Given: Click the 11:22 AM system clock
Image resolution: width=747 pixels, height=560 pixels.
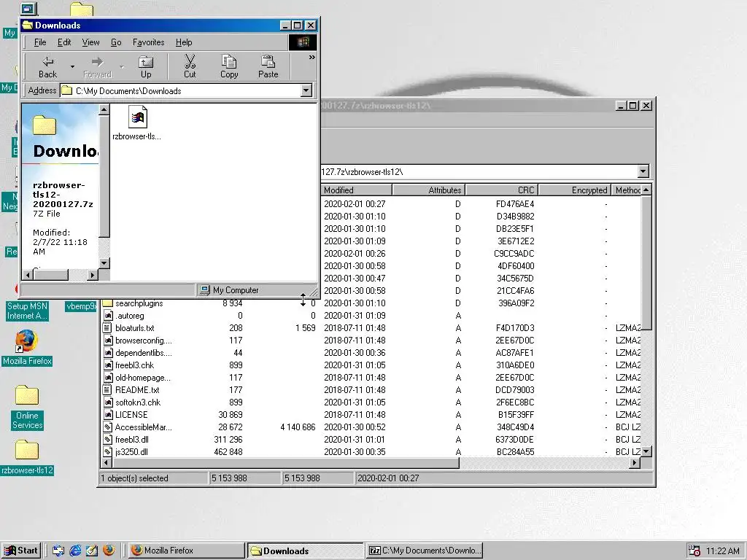Looking at the screenshot, I should pyautogui.click(x=723, y=551).
